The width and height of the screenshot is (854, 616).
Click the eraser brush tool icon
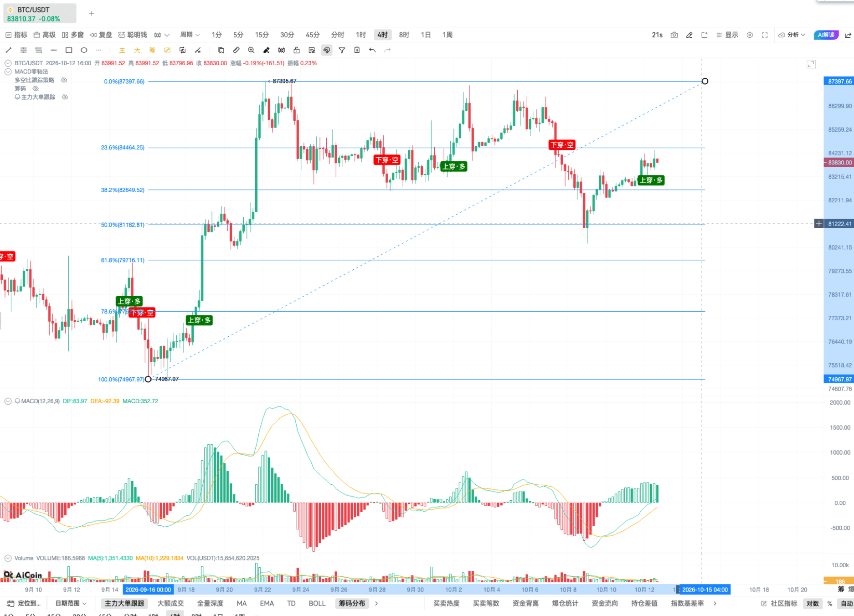(267, 50)
